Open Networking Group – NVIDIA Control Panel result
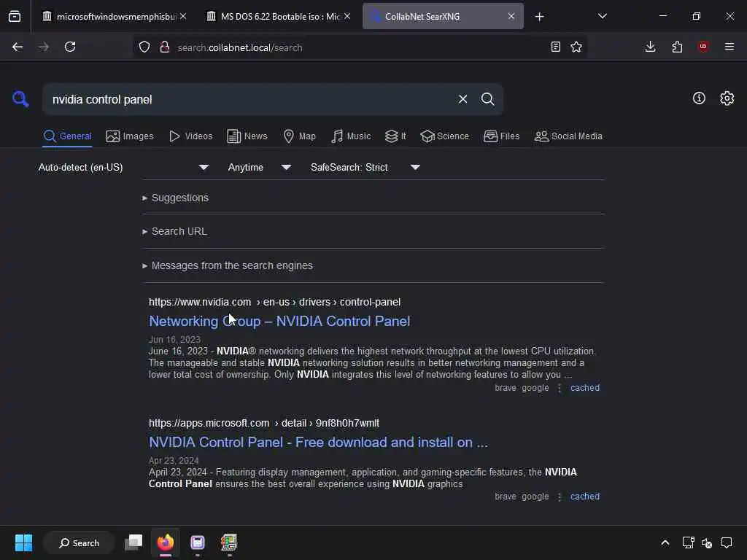The height and width of the screenshot is (560, 747). (279, 321)
